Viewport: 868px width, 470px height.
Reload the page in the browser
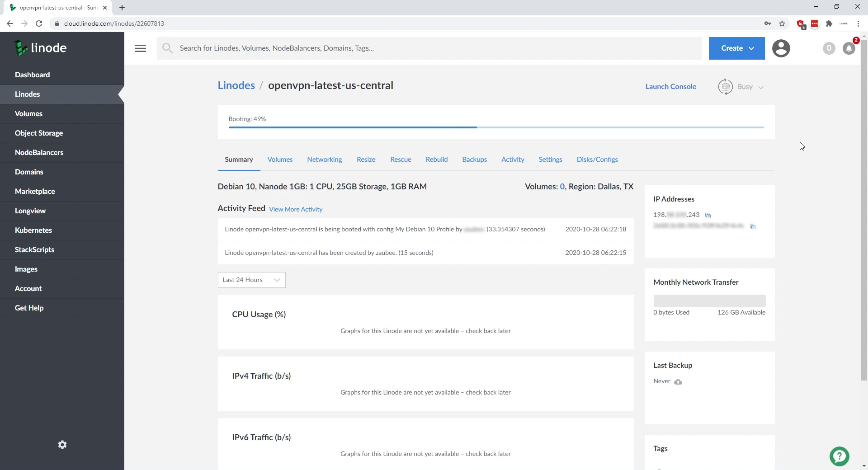point(39,23)
